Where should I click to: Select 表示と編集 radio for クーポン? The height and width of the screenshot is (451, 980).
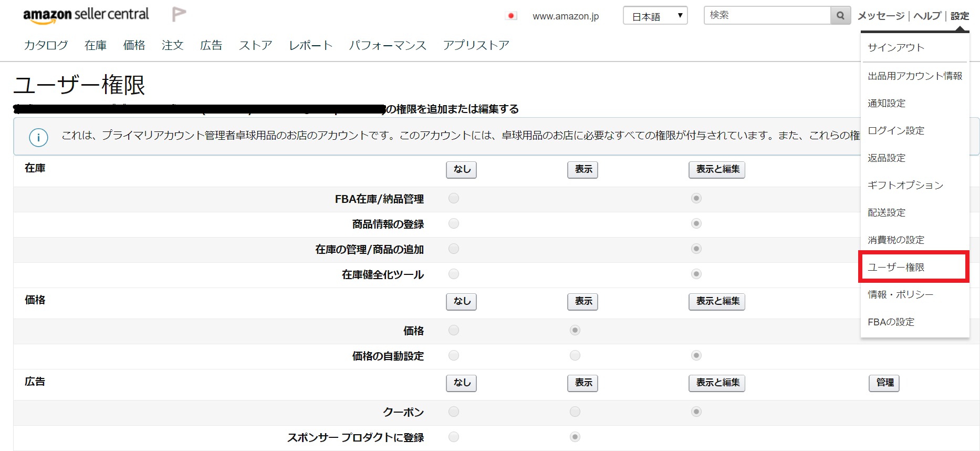point(696,412)
